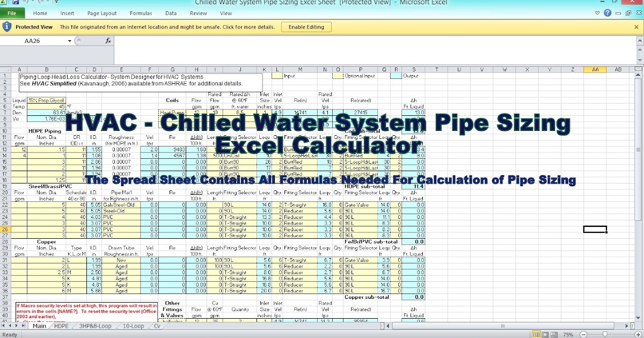Close the Protected View message bar
The height and width of the screenshot is (338, 644).
pos(638,27)
